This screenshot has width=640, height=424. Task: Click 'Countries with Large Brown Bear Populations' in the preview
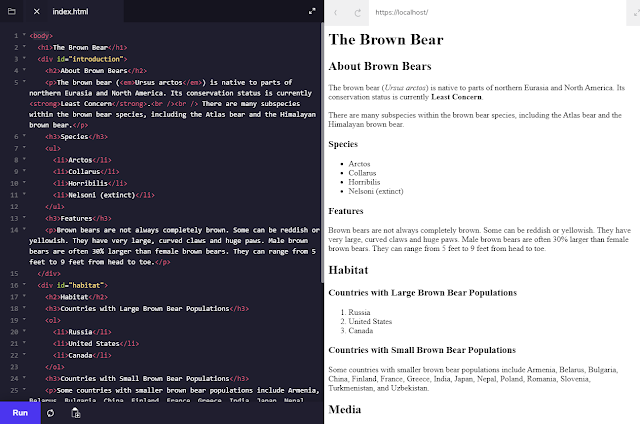pos(422,293)
